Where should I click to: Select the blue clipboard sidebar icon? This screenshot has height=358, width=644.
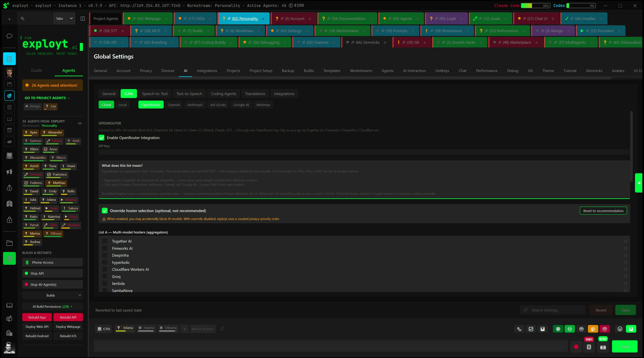point(9,59)
